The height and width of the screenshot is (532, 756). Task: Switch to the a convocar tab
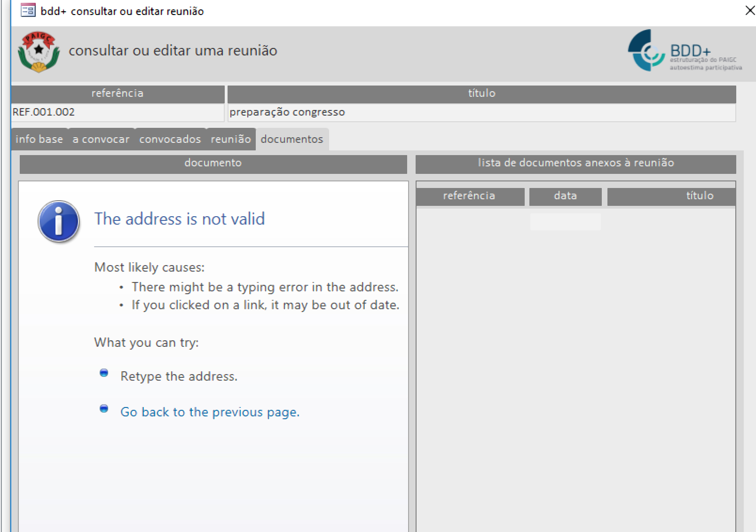(x=101, y=139)
